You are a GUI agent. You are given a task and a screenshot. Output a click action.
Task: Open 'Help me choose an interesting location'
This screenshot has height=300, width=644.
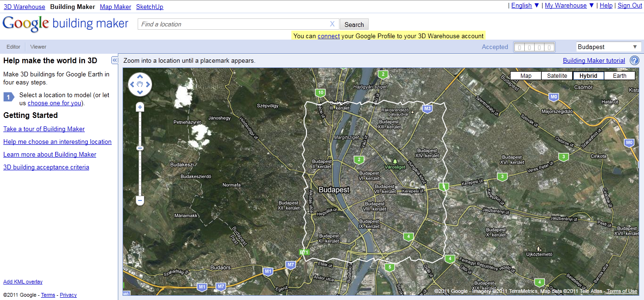point(58,142)
